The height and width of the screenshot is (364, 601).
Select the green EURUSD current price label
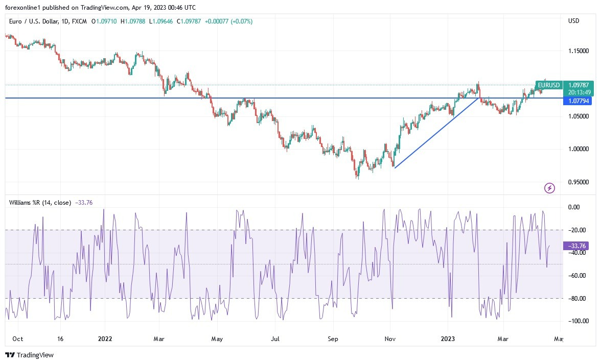548,85
